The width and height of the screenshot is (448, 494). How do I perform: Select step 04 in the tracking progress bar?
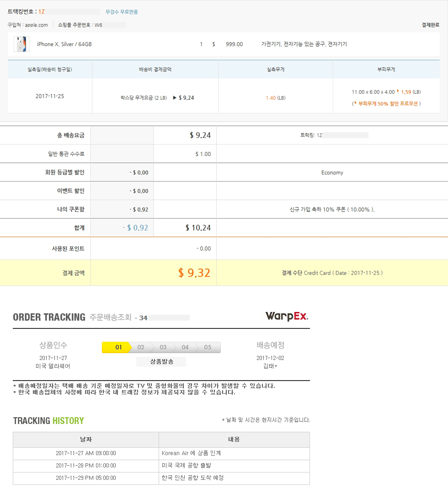pos(185,347)
